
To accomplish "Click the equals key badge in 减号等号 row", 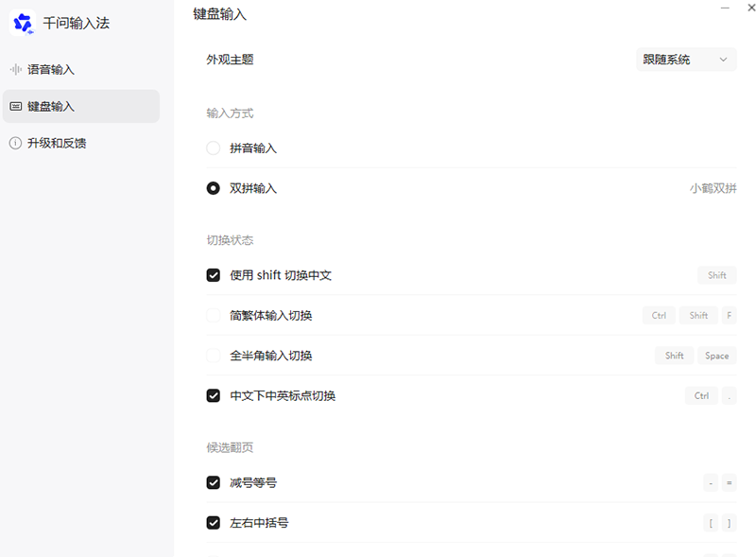I will [729, 482].
